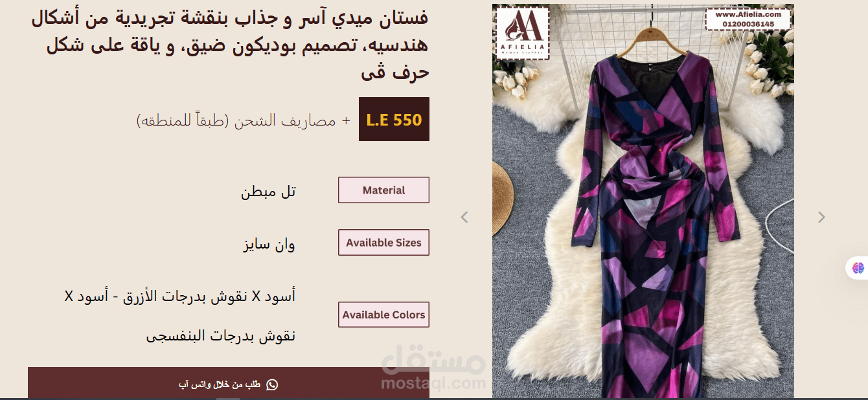Click the WhatsApp logo icon in order bar

(272, 384)
